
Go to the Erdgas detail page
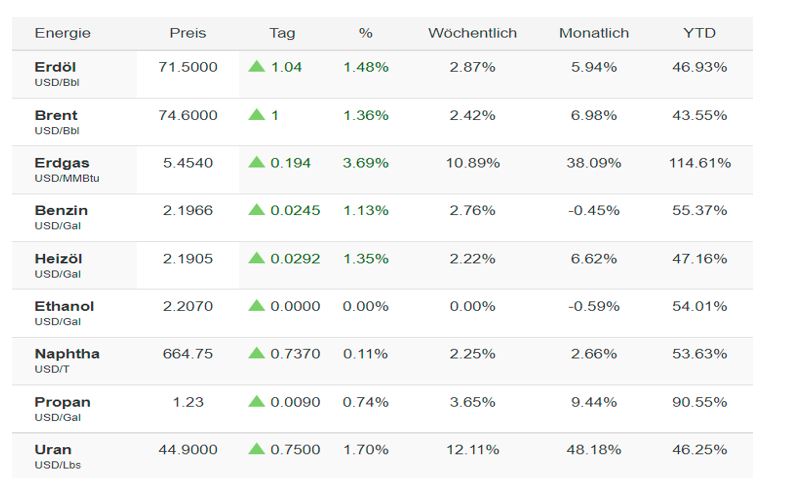tap(59, 162)
